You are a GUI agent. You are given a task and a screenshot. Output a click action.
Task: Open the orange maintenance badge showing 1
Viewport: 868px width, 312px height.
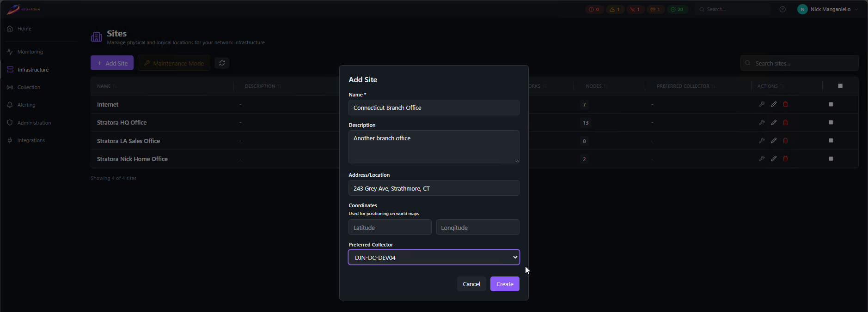[655, 9]
